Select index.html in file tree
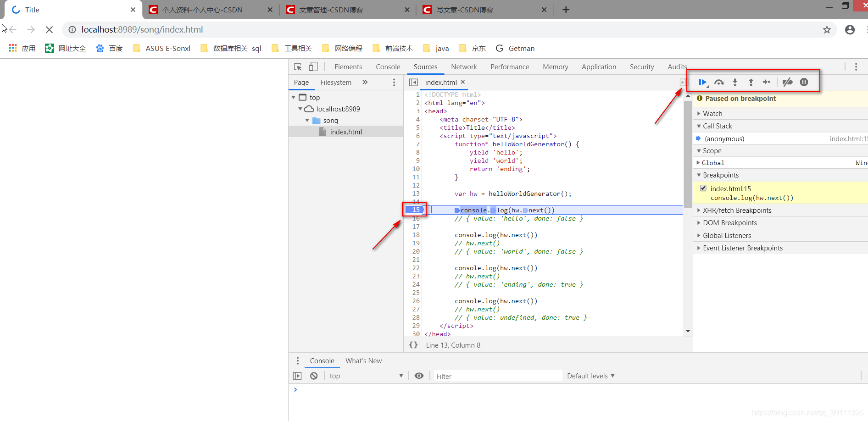Image resolution: width=868 pixels, height=421 pixels. click(x=346, y=132)
